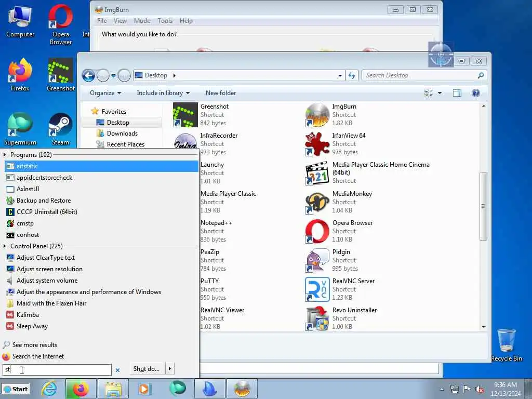
Task: Open Include in library dropdown
Action: coord(163,93)
